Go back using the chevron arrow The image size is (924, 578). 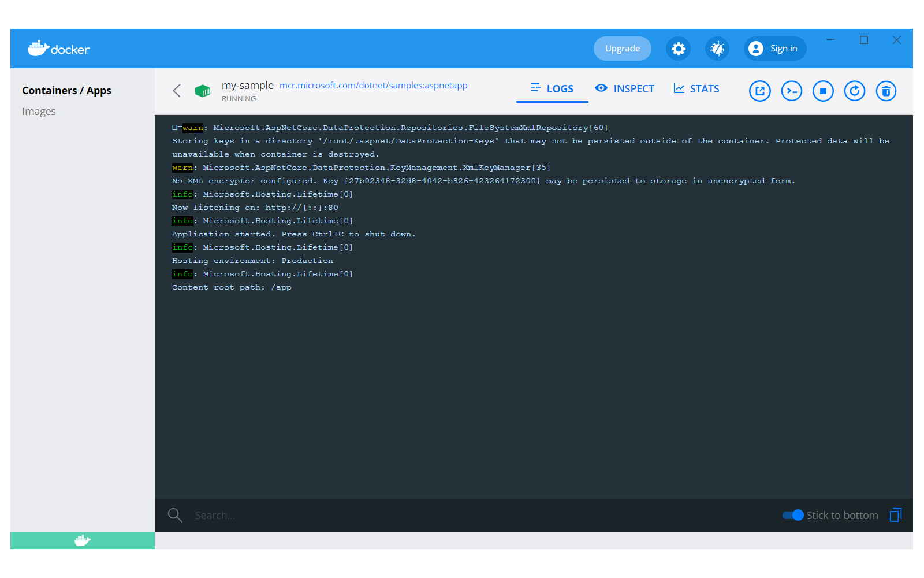pyautogui.click(x=177, y=91)
